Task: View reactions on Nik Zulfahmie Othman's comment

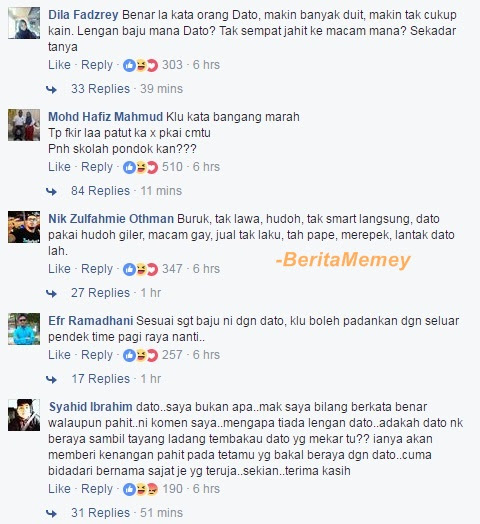Action: (140, 269)
